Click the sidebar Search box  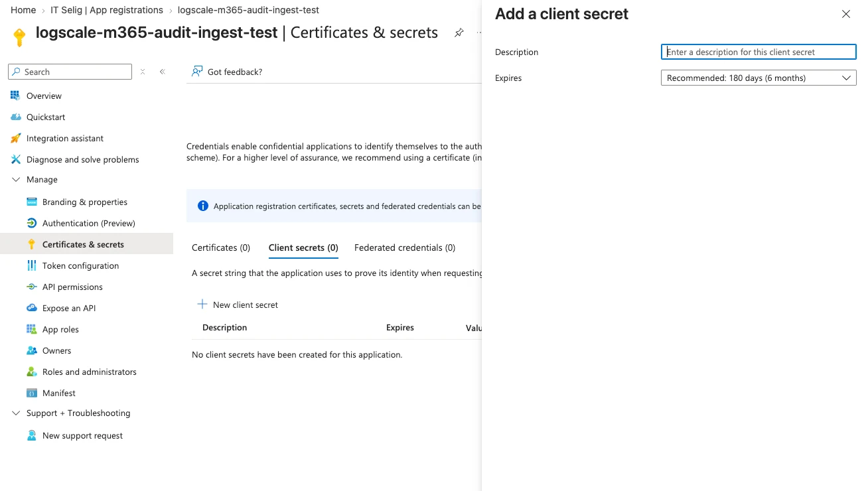coord(70,72)
